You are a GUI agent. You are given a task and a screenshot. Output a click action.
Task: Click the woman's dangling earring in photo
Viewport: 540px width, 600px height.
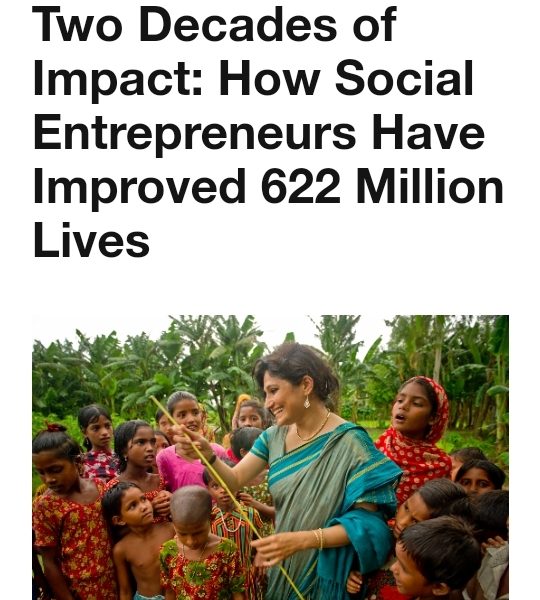[307, 401]
